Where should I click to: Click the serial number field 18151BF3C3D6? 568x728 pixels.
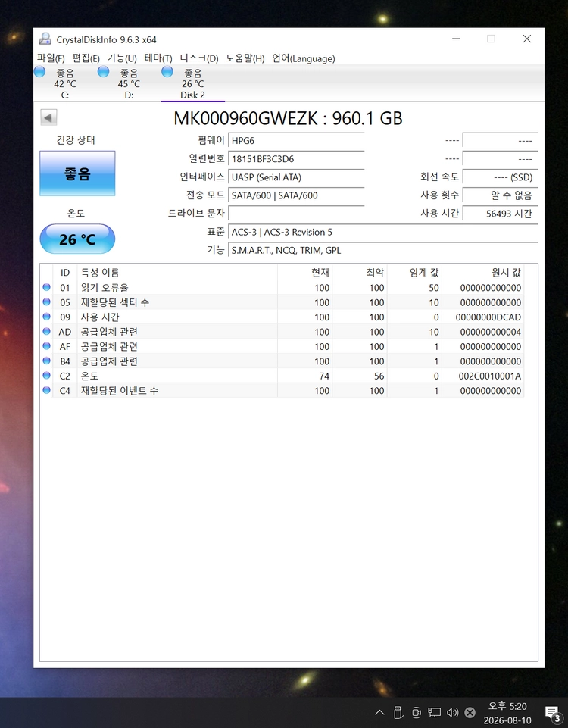point(296,159)
